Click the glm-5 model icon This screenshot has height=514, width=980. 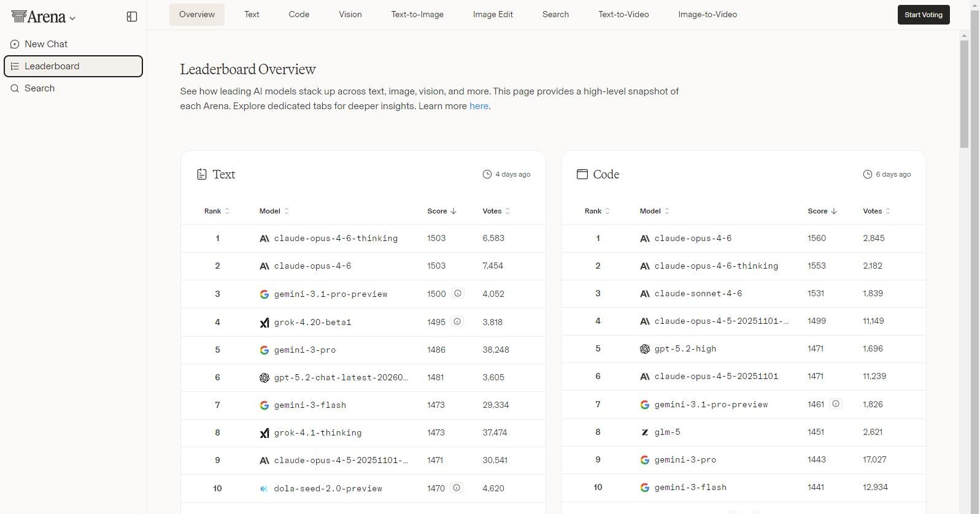[645, 432]
